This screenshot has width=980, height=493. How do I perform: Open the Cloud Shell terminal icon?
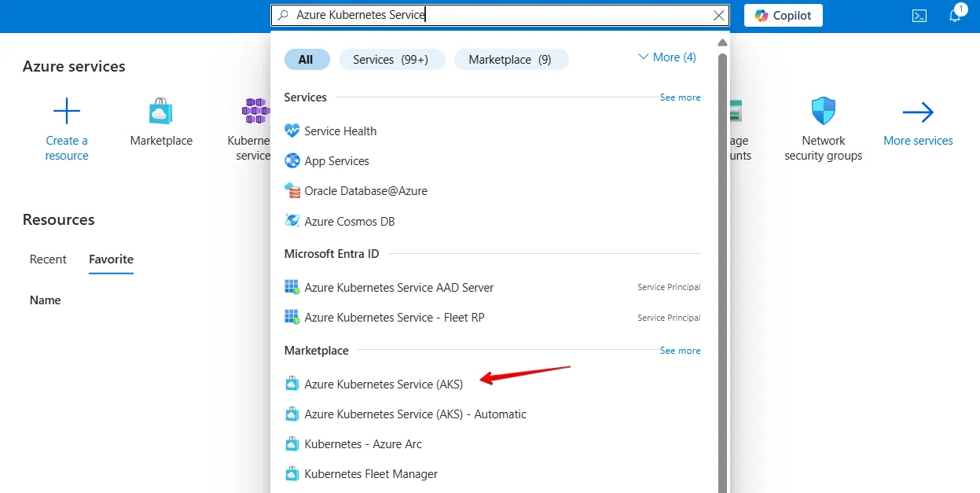[x=919, y=16]
